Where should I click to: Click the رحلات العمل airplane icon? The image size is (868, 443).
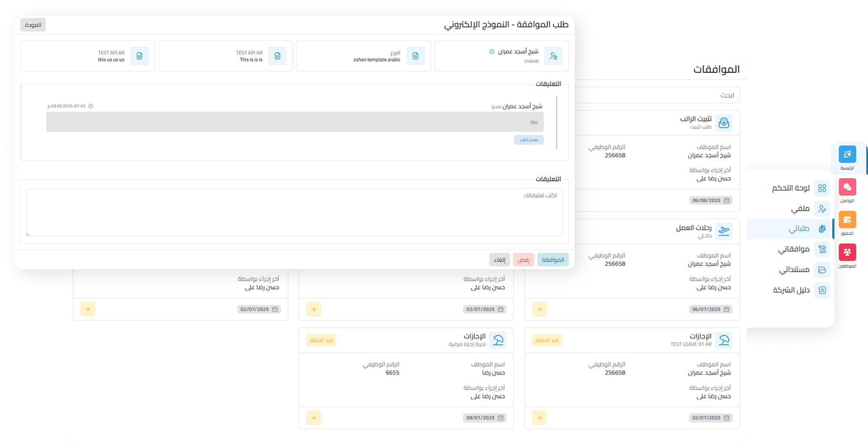(723, 231)
